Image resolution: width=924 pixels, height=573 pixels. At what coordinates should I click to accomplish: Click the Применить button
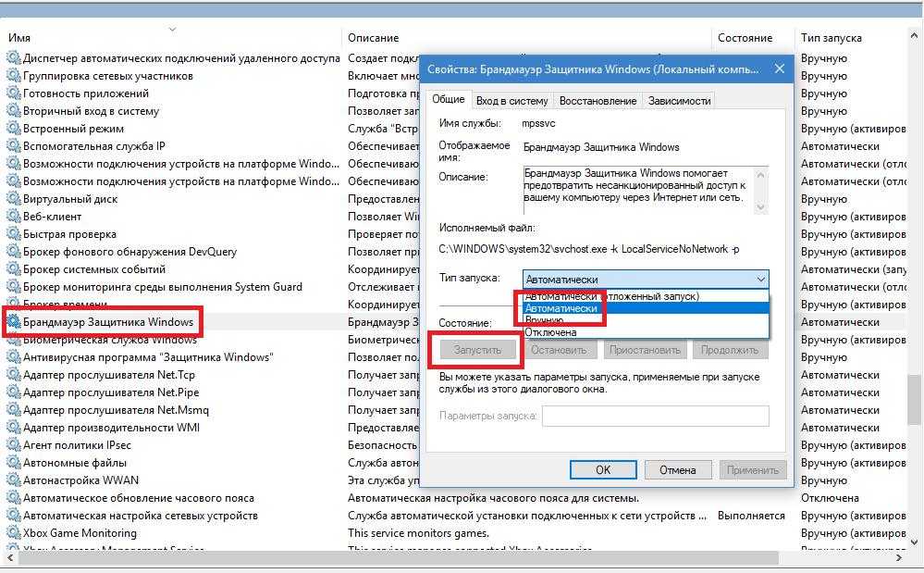(753, 470)
